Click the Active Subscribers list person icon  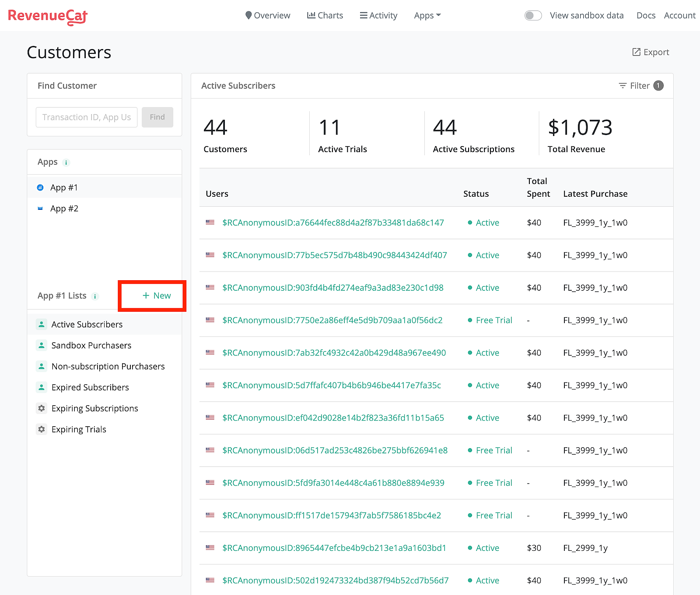click(x=42, y=324)
